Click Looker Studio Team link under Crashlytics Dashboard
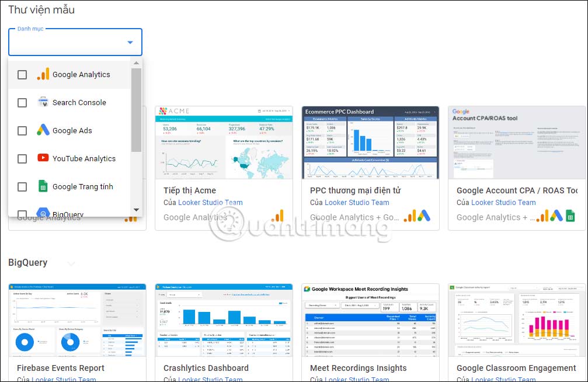588x382 pixels. click(x=210, y=379)
